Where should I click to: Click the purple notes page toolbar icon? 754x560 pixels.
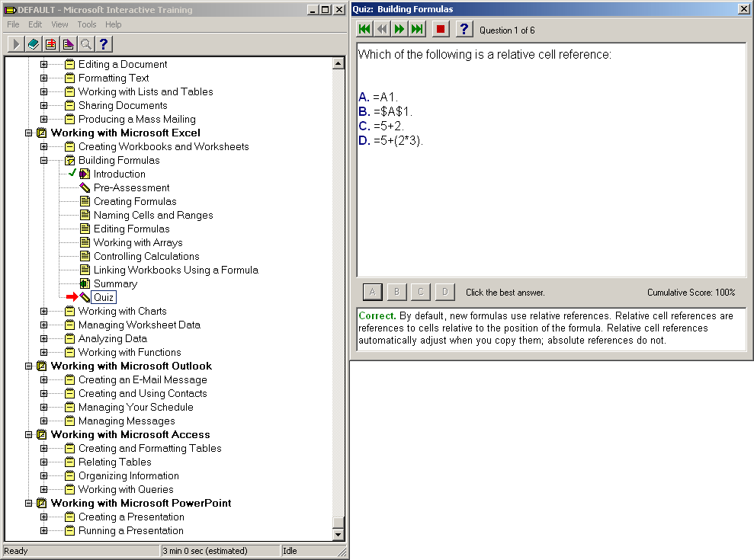pos(69,44)
